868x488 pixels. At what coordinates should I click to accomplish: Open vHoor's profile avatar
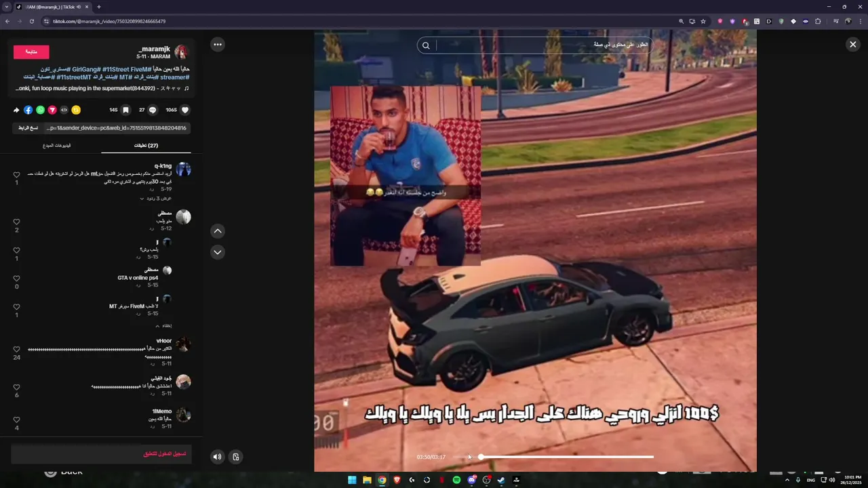(183, 346)
